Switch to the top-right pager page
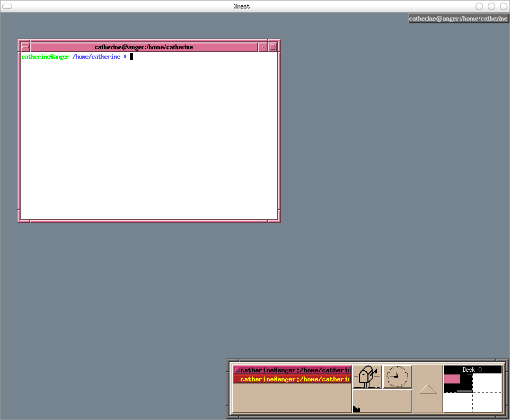The width and height of the screenshot is (510, 420). [x=487, y=382]
